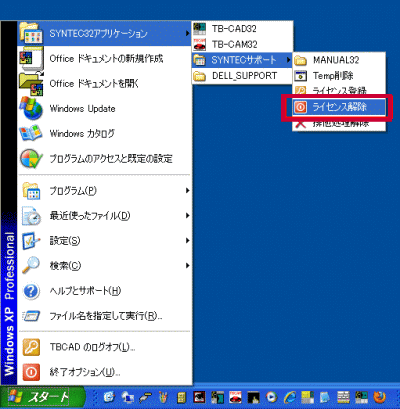Screen dimensions: 400x409
Task: Expand the プログラム(P) submenu arrow
Action: point(188,191)
